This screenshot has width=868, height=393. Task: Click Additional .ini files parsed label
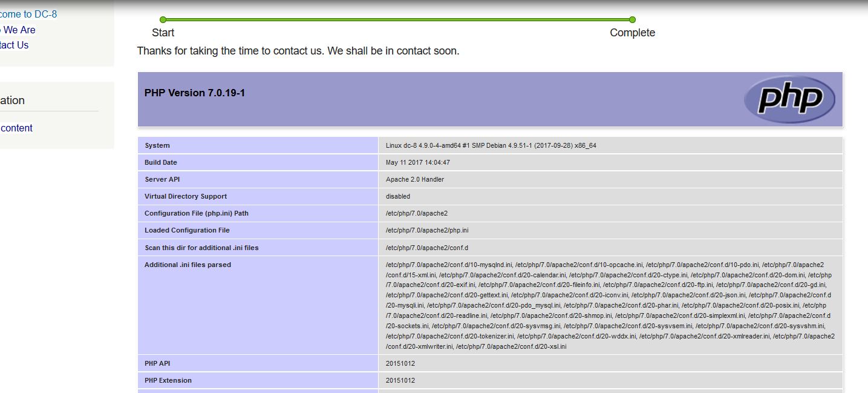[x=188, y=265]
